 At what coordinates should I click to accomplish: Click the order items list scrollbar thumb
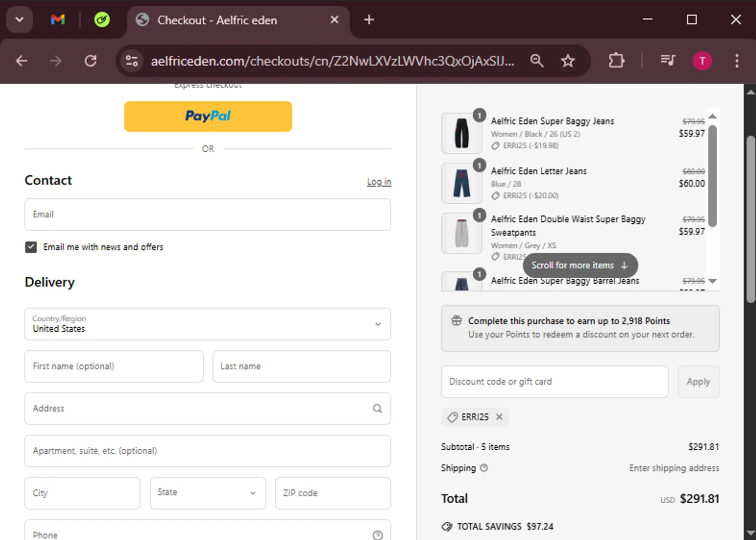[x=713, y=175]
